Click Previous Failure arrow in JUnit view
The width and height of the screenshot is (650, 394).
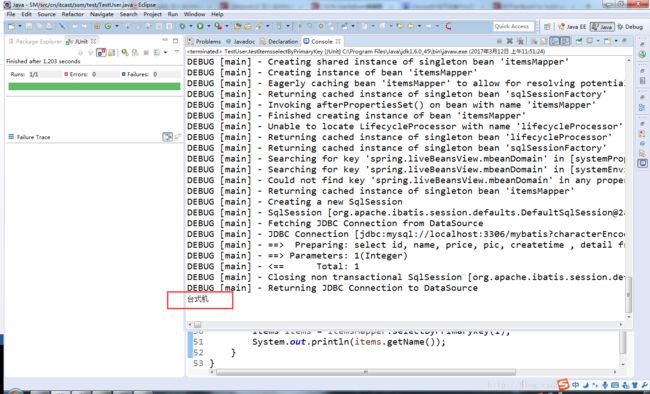pyautogui.click(x=90, y=53)
